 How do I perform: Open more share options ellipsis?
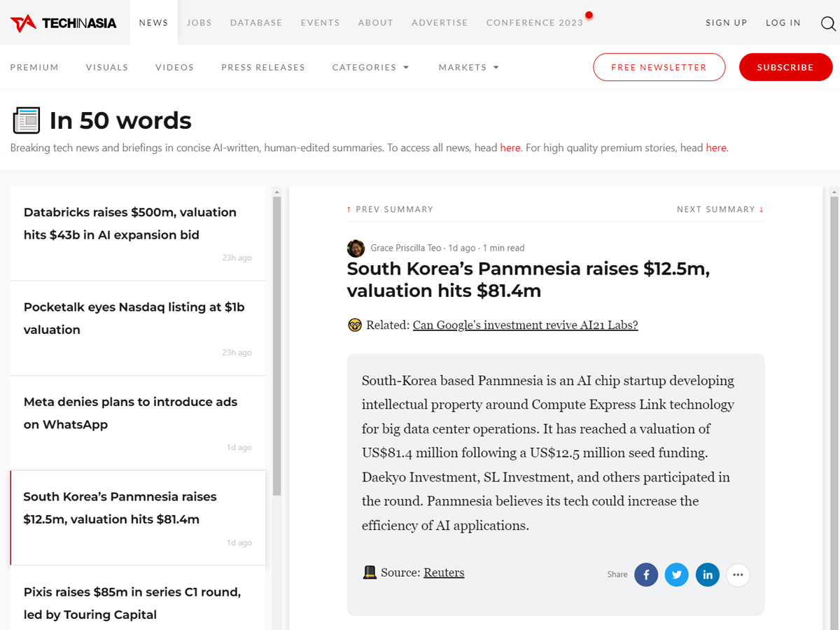point(738,575)
